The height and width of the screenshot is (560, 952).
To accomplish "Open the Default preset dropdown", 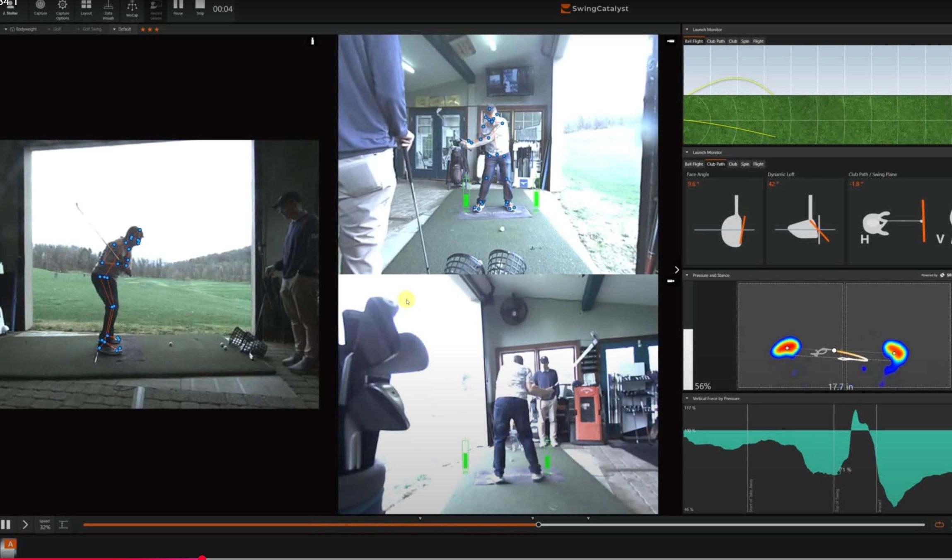I will 122,29.
